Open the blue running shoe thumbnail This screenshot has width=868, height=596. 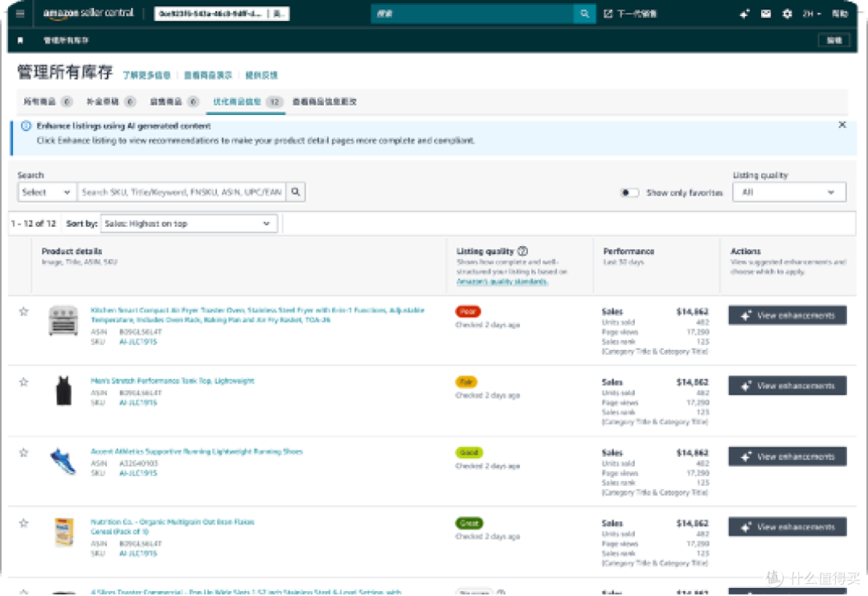63,462
